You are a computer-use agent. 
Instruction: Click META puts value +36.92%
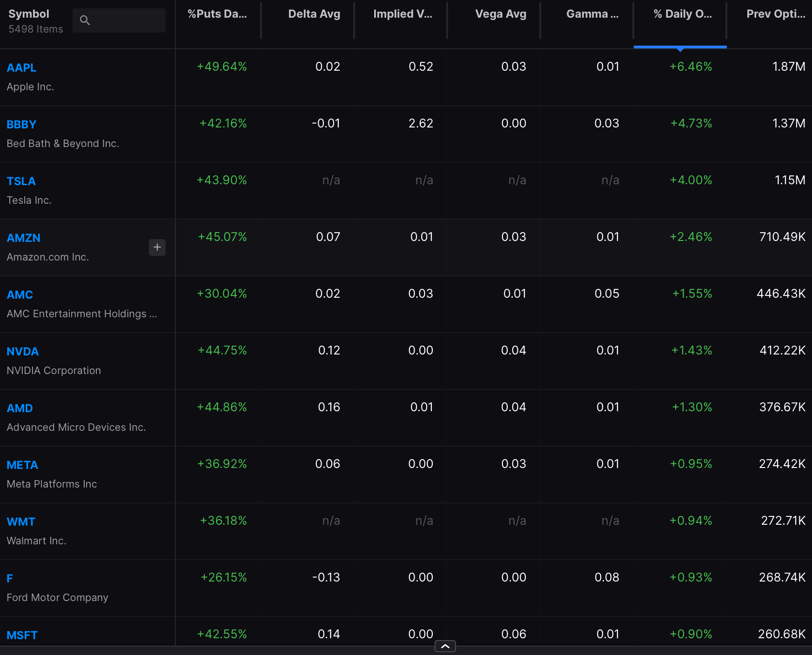222,464
